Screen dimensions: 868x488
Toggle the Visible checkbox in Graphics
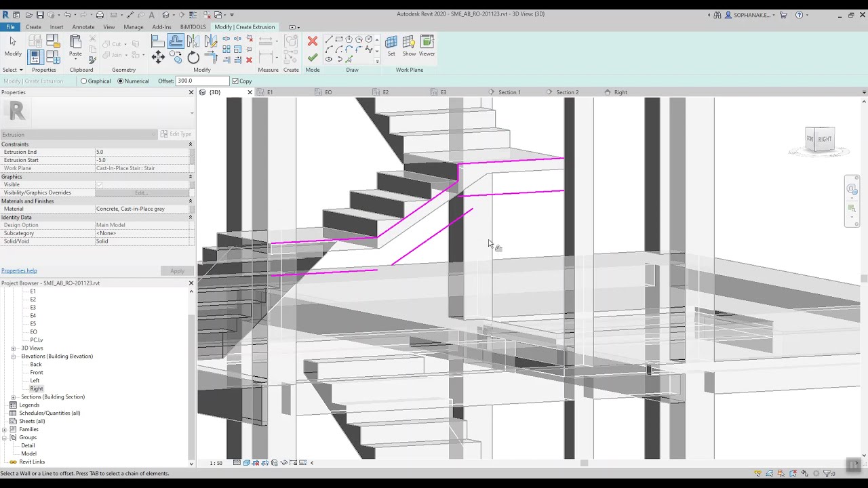tap(99, 184)
